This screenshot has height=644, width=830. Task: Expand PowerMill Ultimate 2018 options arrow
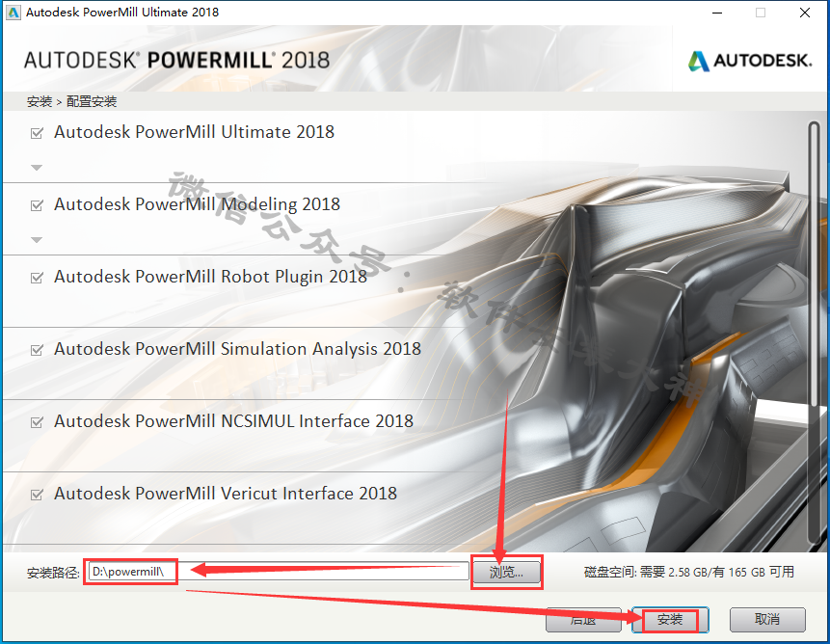click(x=37, y=168)
